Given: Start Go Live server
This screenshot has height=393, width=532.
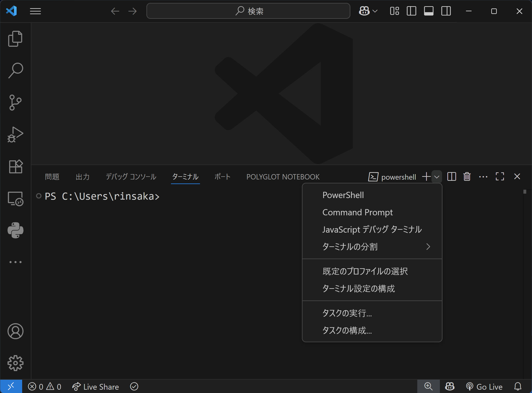Looking at the screenshot, I should [x=484, y=387].
